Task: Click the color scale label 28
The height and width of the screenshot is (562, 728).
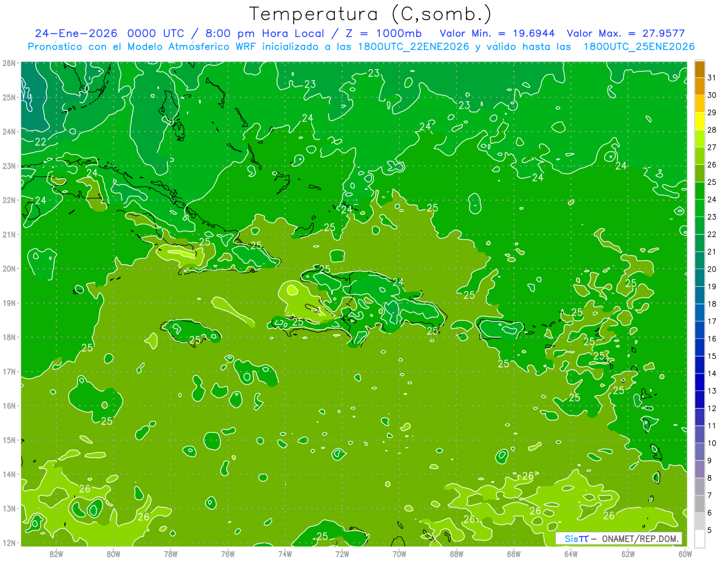Action: coord(712,130)
